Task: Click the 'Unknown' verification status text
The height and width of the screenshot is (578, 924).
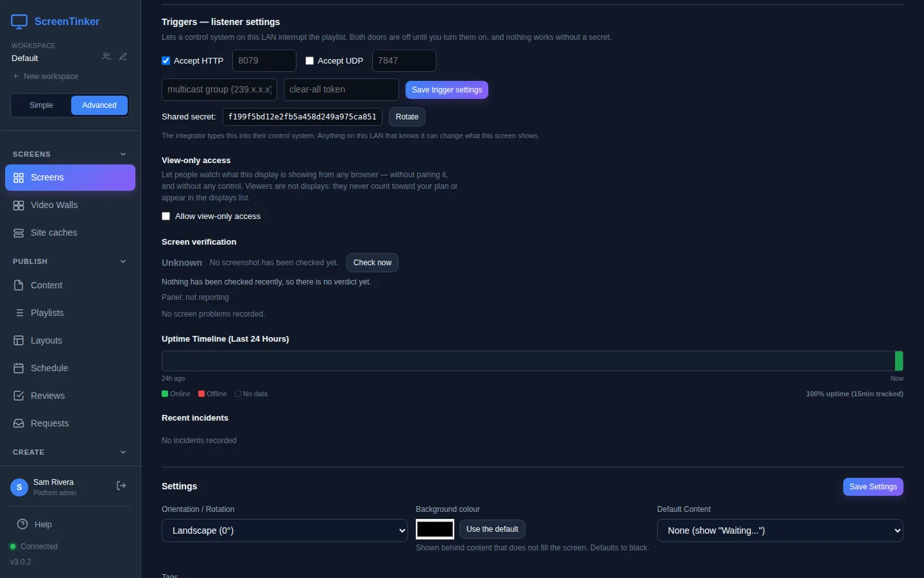Action: click(x=182, y=263)
